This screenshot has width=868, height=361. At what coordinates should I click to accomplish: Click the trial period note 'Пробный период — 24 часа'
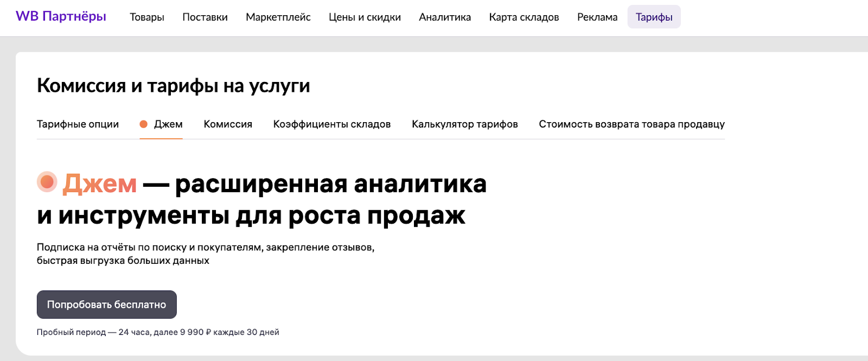[x=93, y=332]
